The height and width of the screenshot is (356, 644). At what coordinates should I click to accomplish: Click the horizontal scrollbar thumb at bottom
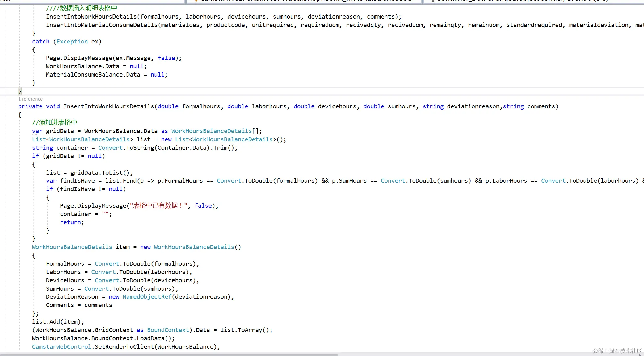click(x=169, y=355)
